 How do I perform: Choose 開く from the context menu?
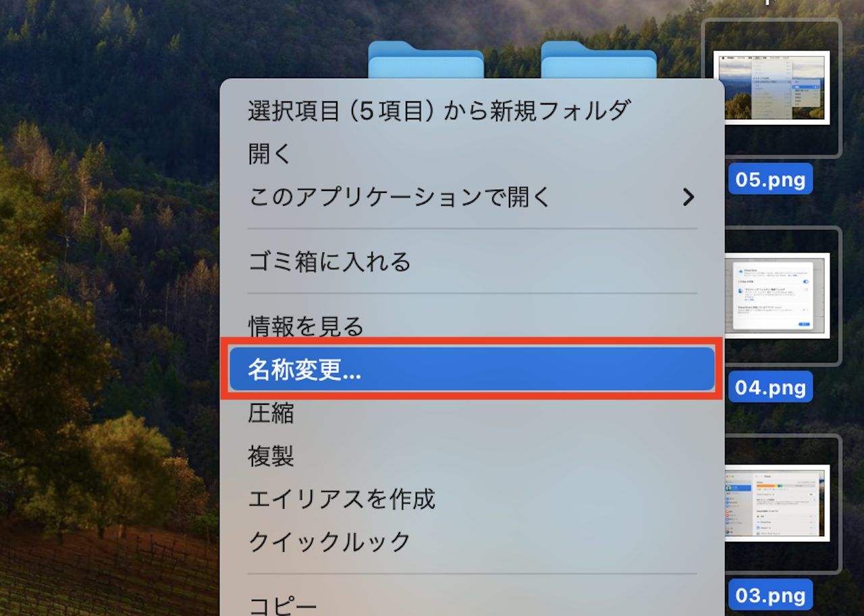point(472,154)
